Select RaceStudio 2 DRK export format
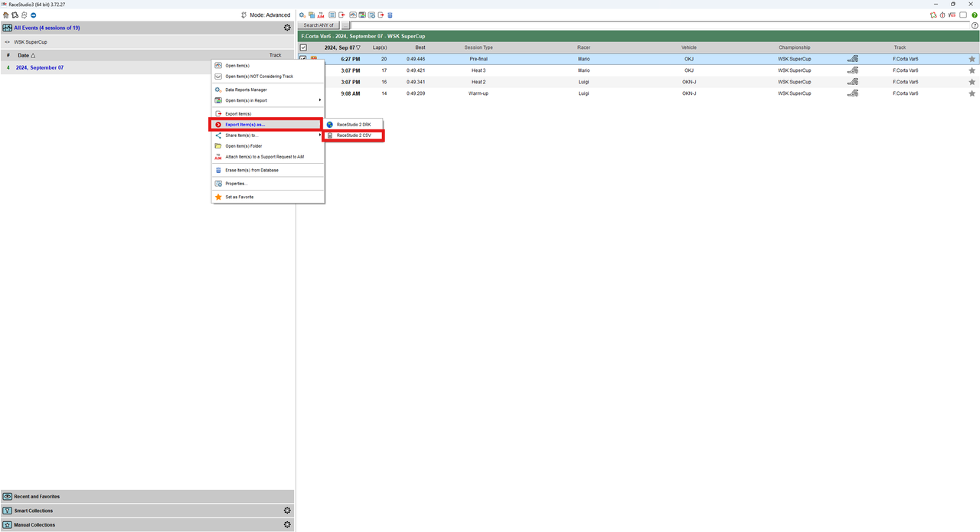The image size is (980, 532). coord(353,125)
